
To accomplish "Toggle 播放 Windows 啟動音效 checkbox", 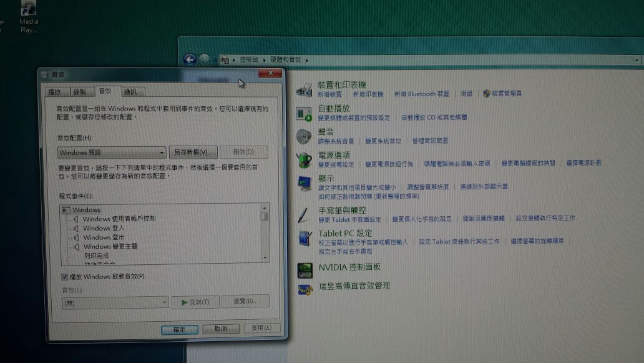I will 64,277.
